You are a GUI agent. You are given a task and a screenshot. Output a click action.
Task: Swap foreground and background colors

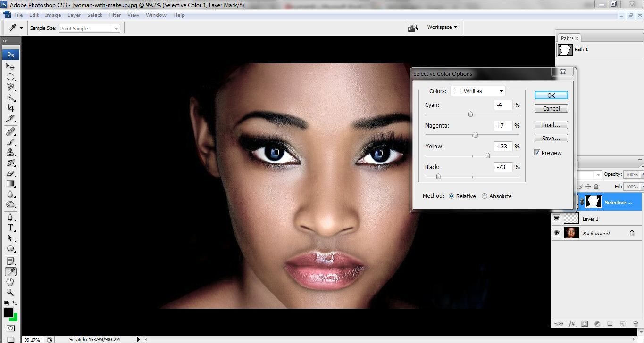click(x=15, y=303)
